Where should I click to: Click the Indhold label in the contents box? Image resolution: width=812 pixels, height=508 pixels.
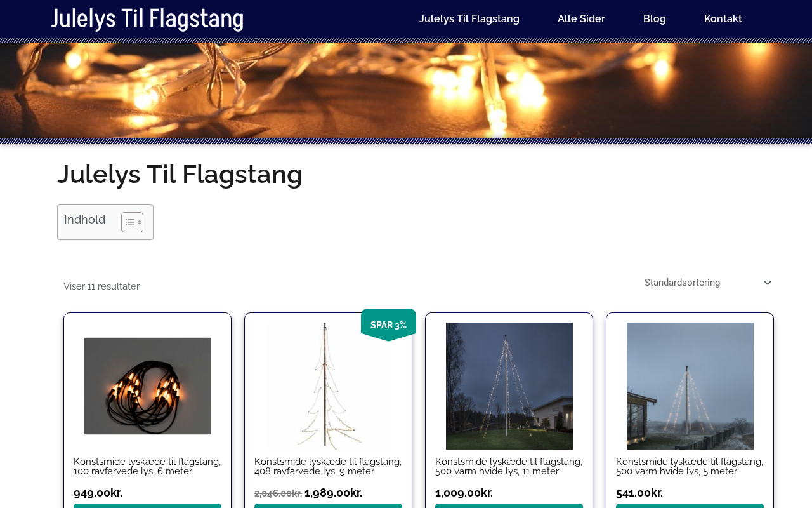pyautogui.click(x=85, y=220)
